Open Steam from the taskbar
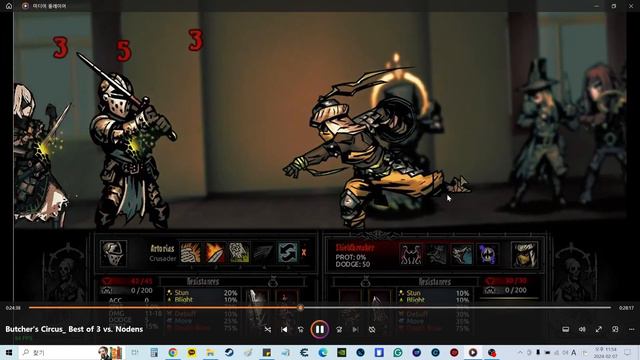The image size is (640, 360). tap(229, 352)
